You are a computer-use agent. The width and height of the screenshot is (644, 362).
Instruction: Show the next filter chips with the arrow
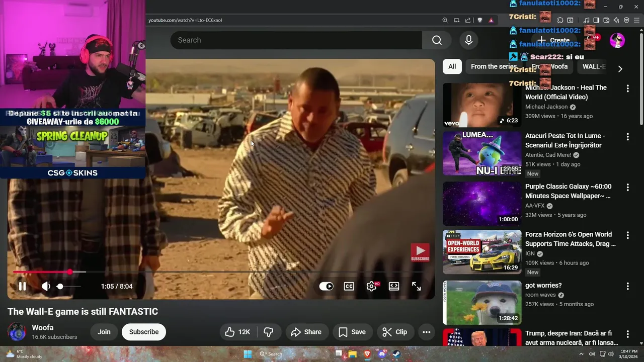620,69
